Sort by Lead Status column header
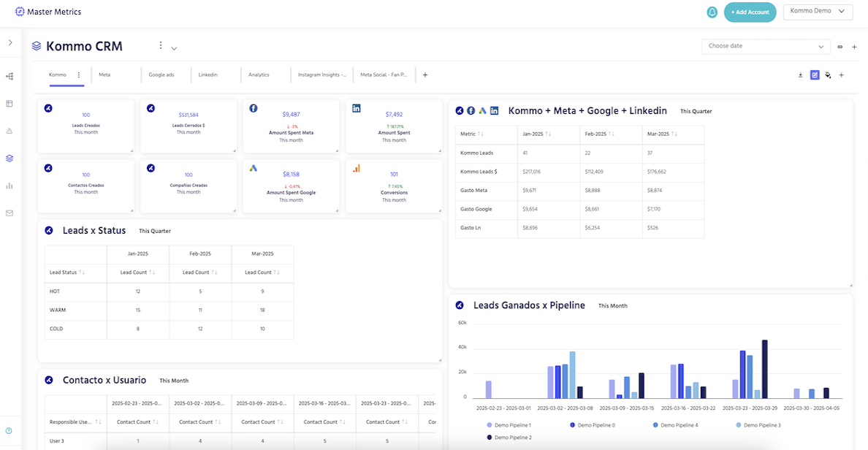The width and height of the screenshot is (868, 450). tap(66, 272)
